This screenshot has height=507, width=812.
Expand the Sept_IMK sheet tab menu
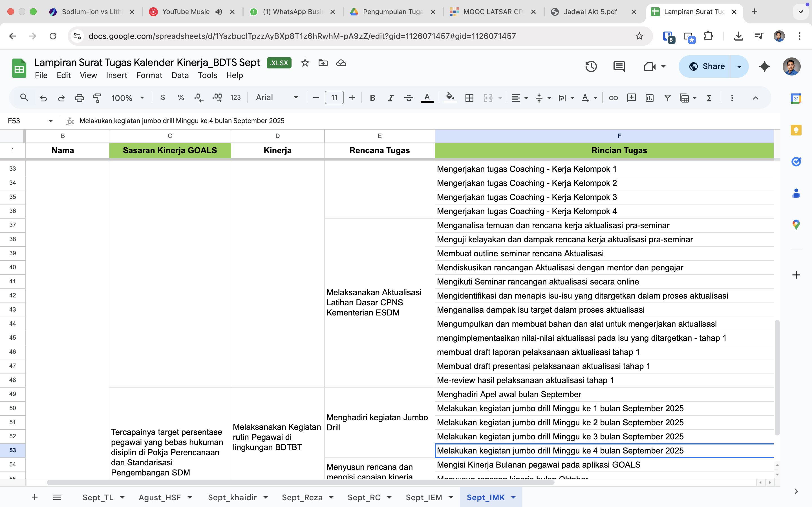513,497
